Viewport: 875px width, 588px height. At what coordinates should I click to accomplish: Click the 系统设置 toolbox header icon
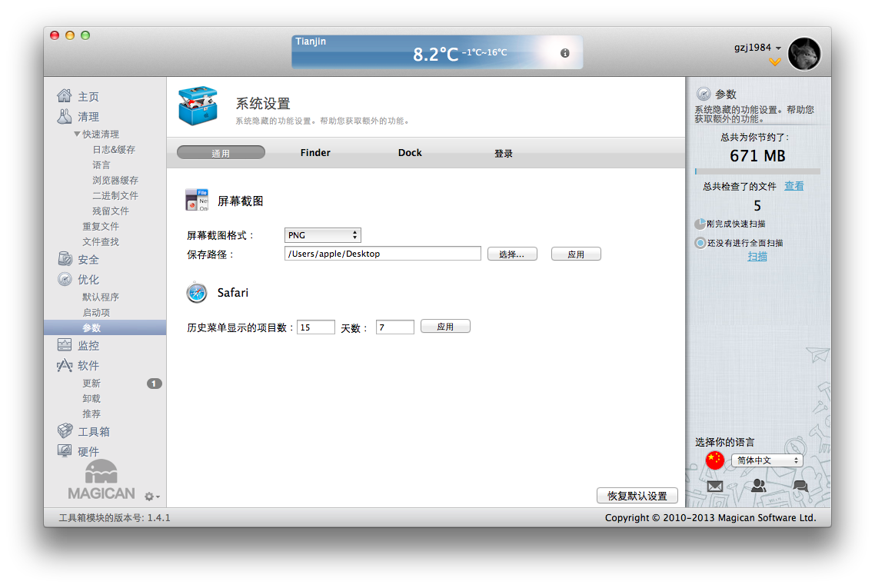(198, 106)
